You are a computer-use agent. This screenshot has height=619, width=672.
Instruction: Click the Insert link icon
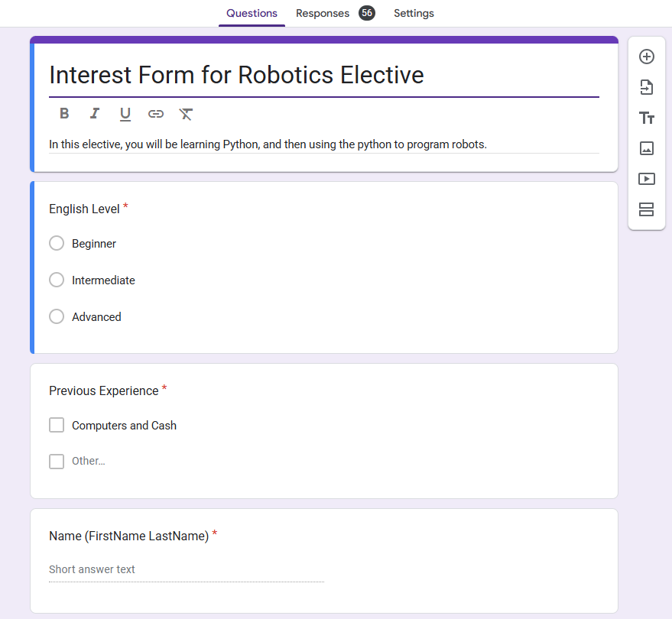[x=156, y=114]
